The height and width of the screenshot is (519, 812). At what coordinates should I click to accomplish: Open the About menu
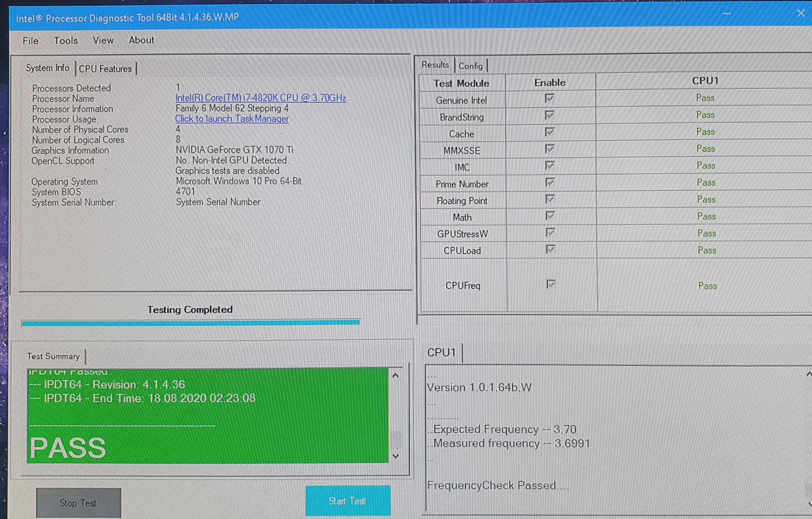coord(141,40)
